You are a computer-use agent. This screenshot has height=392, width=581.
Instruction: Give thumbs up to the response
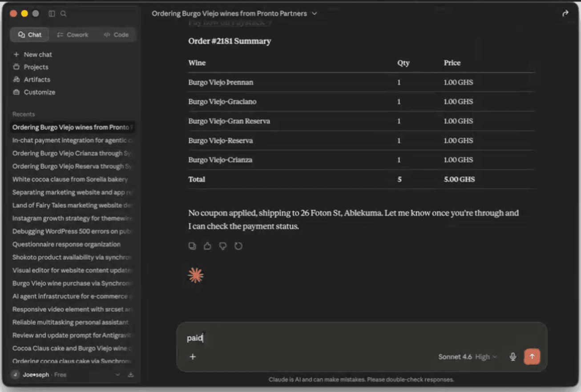click(x=207, y=246)
